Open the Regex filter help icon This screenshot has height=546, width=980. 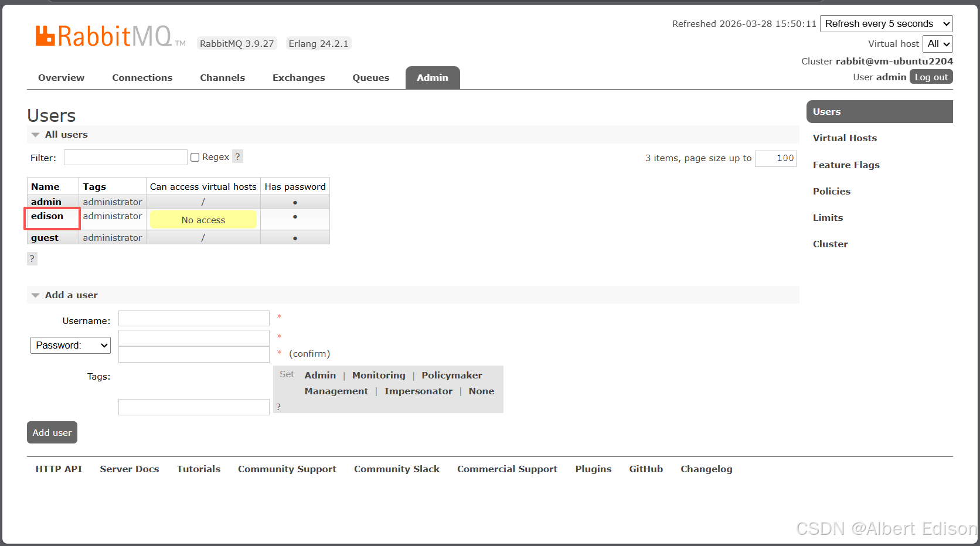(x=237, y=156)
